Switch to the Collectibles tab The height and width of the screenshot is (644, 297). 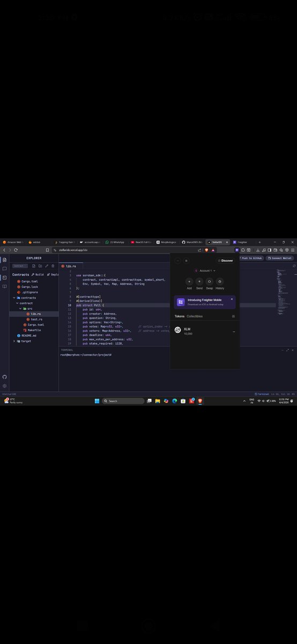(195, 316)
